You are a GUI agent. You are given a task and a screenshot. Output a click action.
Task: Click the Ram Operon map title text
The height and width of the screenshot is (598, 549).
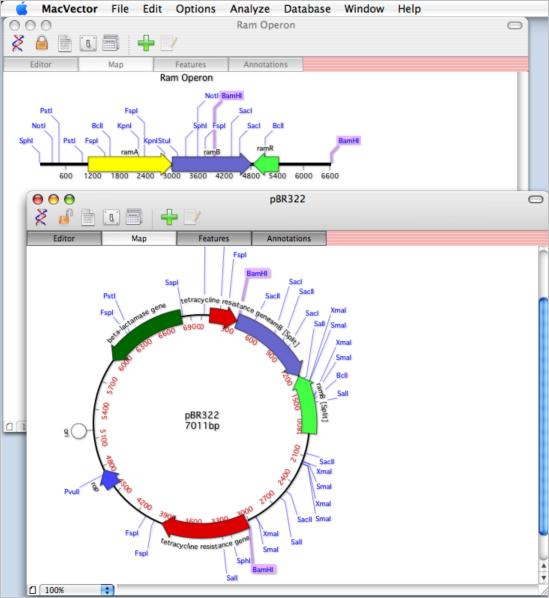tap(186, 78)
